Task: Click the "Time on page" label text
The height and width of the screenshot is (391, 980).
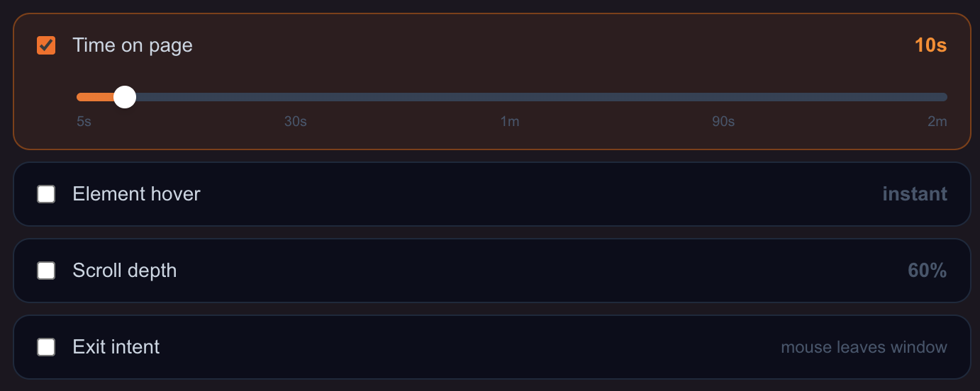Action: point(133,46)
